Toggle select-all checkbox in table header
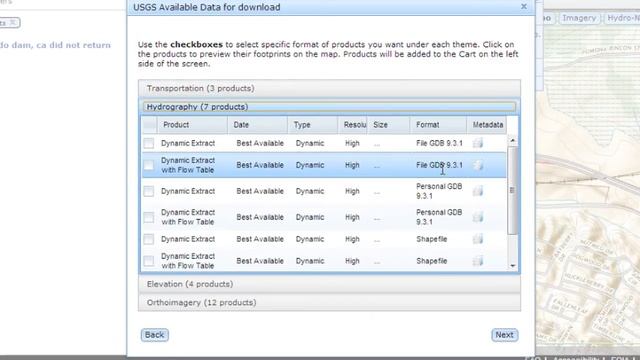The height and width of the screenshot is (360, 640). point(149,125)
